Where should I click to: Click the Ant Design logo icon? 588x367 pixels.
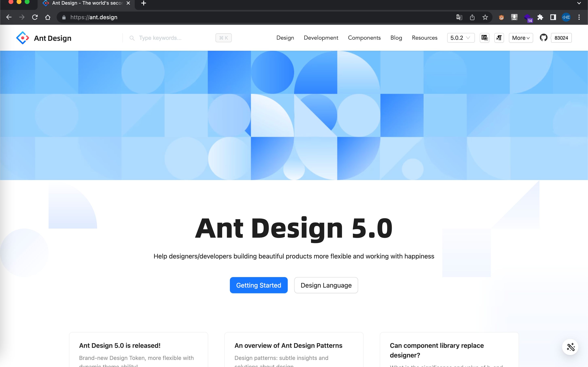coord(22,38)
